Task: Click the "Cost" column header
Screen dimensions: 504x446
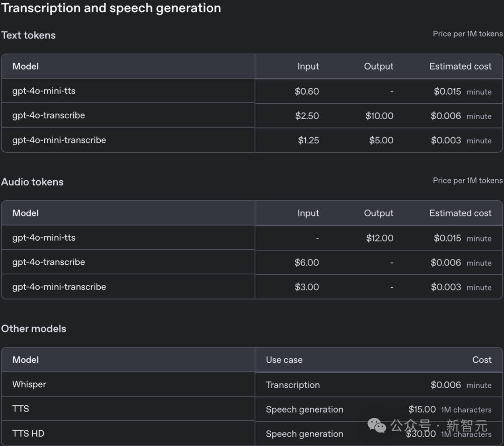Action: 482,360
